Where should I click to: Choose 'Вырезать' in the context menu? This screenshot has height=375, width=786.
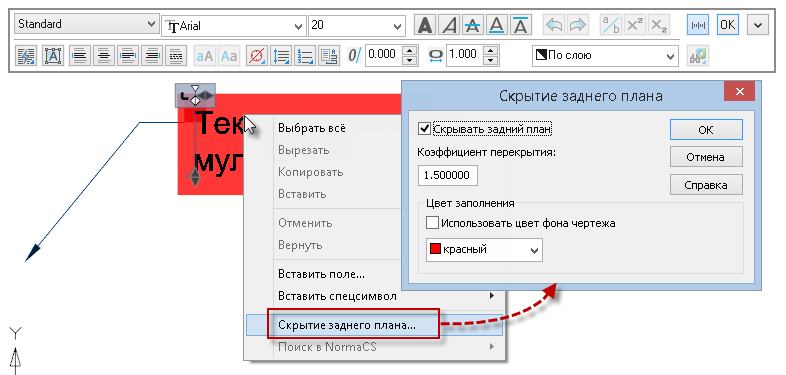pyautogui.click(x=303, y=150)
